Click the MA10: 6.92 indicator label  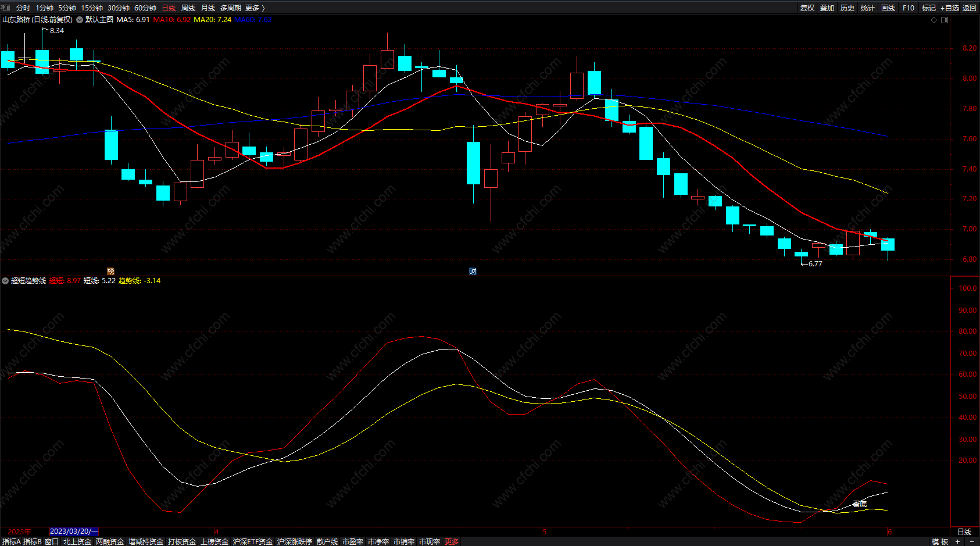click(x=172, y=20)
